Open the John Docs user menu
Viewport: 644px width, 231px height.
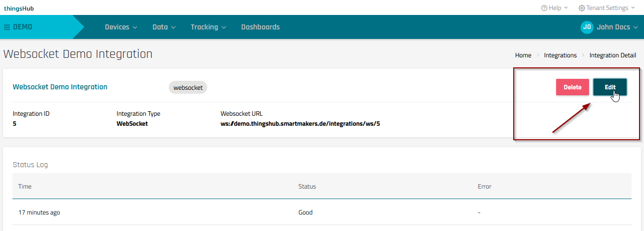pos(617,27)
